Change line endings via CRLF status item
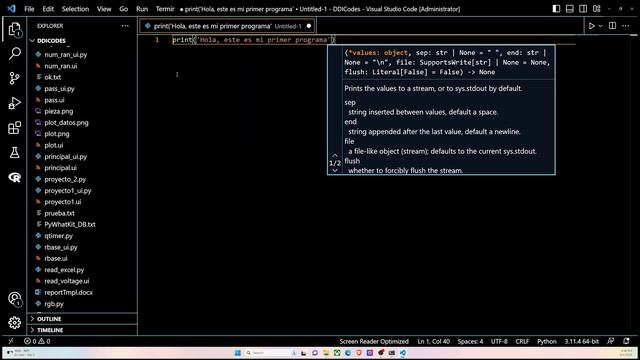Image resolution: width=640 pixels, height=360 pixels. tap(522, 341)
